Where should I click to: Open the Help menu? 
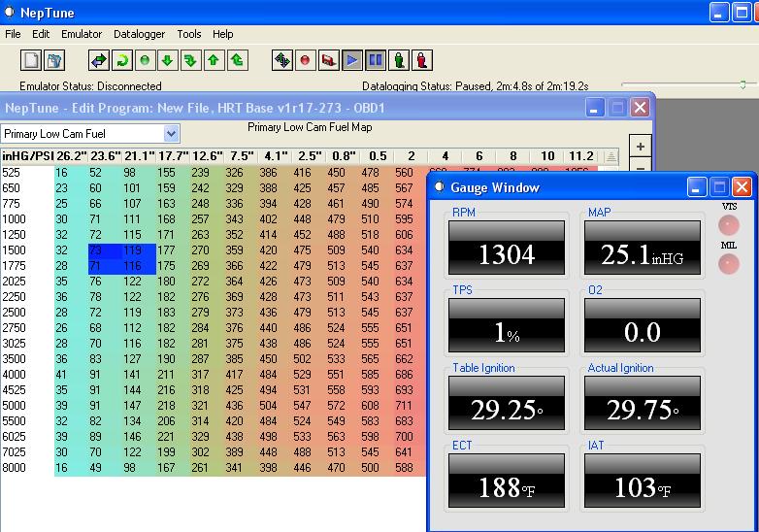coord(222,34)
